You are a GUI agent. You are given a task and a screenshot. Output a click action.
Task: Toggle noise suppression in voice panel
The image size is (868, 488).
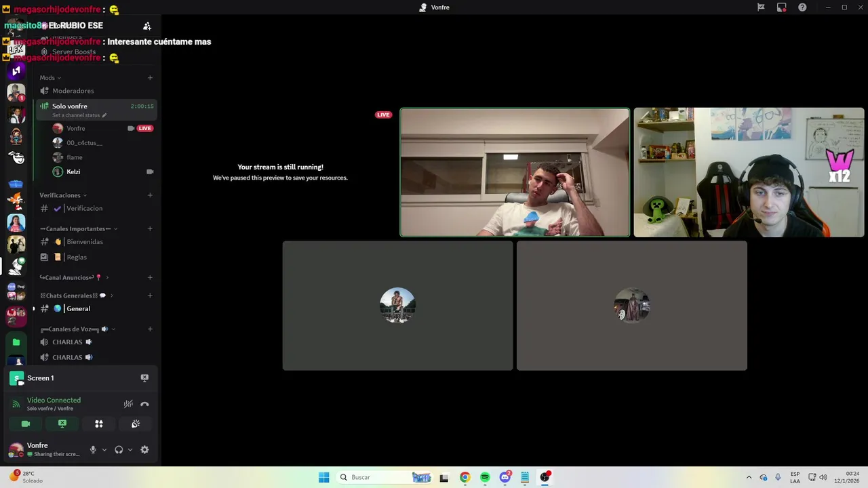coord(128,404)
